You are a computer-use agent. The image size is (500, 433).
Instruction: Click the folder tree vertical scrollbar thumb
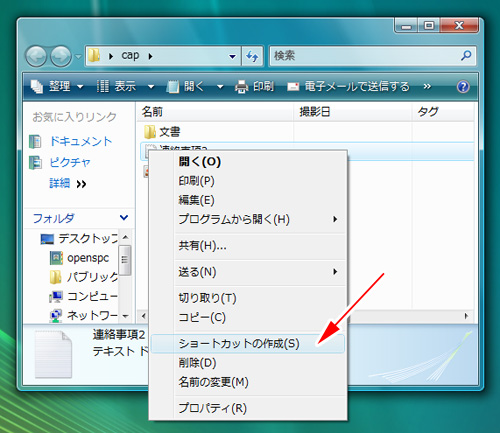(125, 260)
